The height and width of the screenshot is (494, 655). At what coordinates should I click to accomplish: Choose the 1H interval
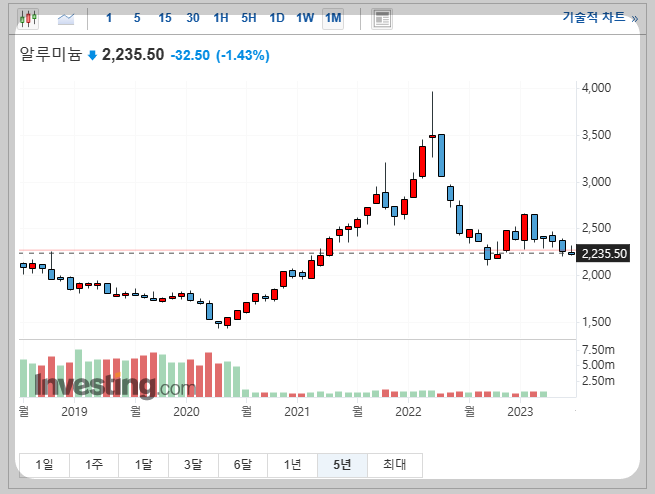point(221,18)
